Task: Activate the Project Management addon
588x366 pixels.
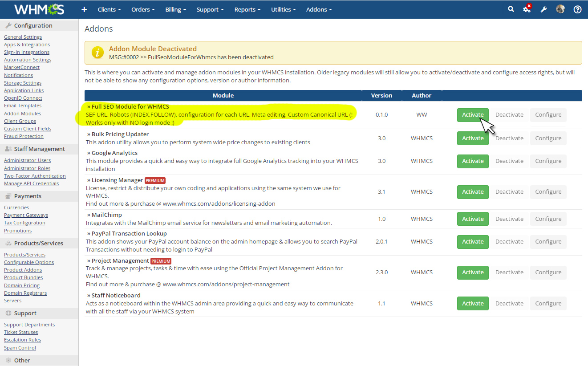Action: [473, 272]
